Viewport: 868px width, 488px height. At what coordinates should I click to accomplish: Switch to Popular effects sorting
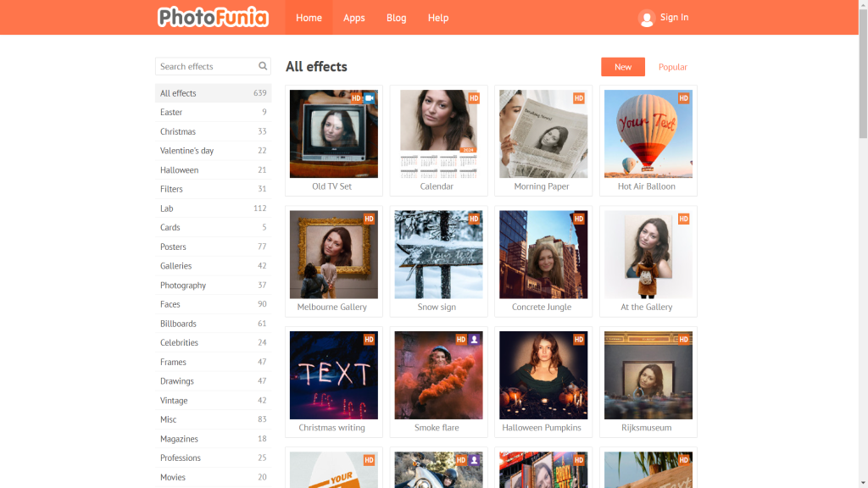point(672,67)
